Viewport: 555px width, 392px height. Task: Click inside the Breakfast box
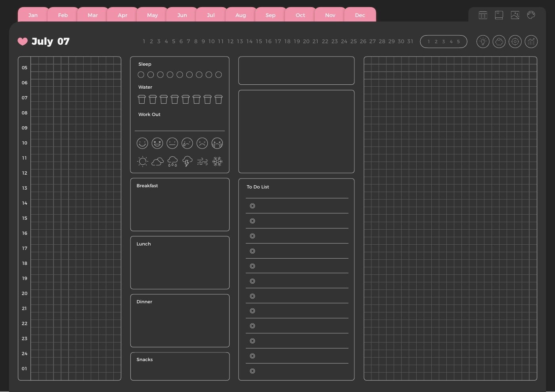(180, 204)
